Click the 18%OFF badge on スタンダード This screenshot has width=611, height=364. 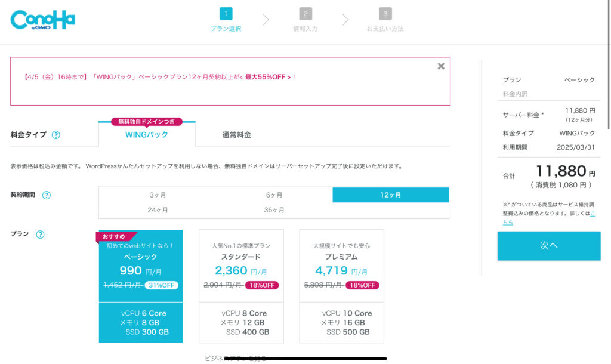pyautogui.click(x=262, y=285)
